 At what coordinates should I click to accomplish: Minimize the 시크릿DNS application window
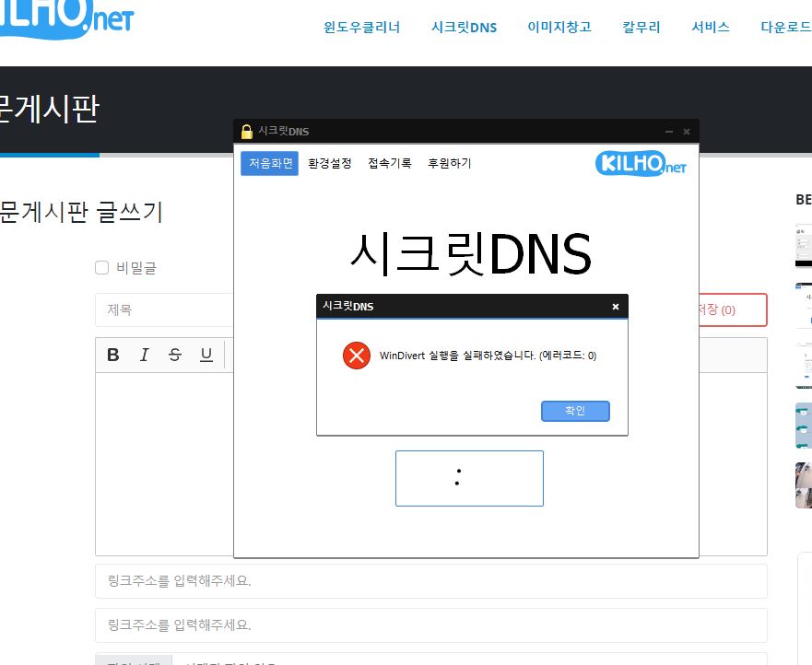tap(669, 132)
